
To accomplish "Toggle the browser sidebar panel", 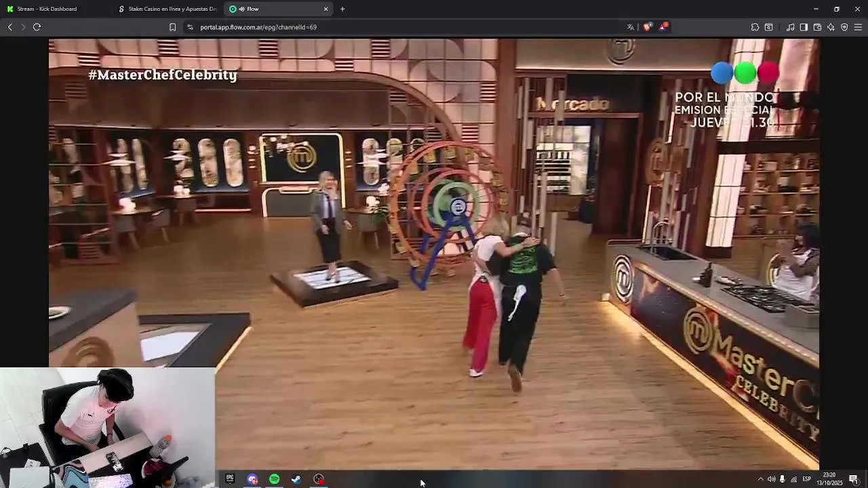I will (x=804, y=27).
